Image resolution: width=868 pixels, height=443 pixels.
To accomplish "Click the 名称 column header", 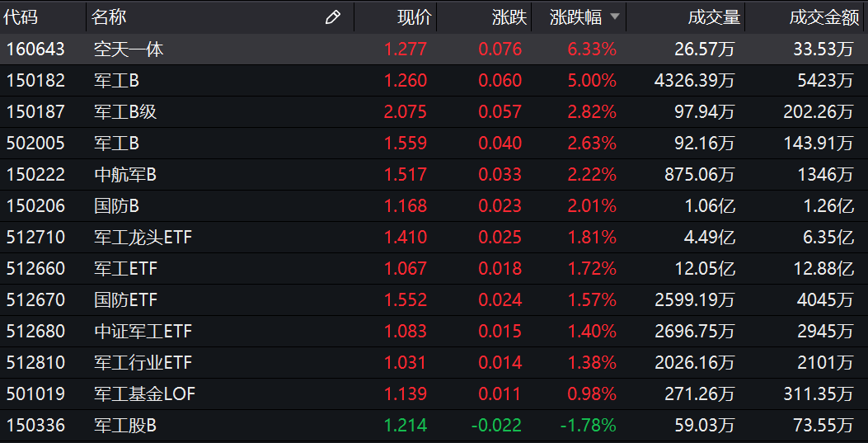I will (x=110, y=17).
